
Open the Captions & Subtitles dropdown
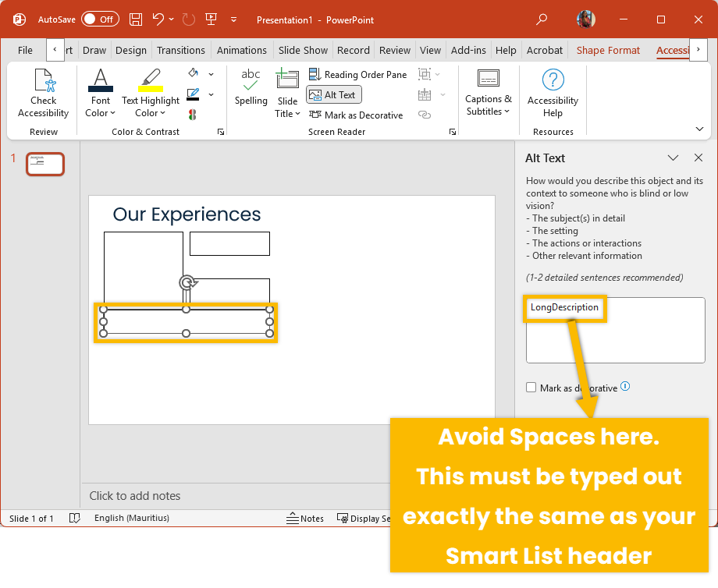tap(489, 94)
